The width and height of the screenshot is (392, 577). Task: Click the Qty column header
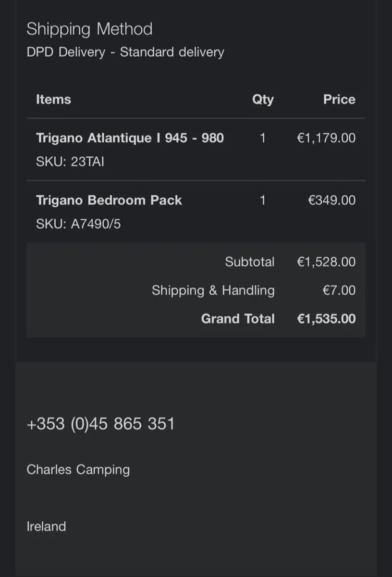pos(263,100)
